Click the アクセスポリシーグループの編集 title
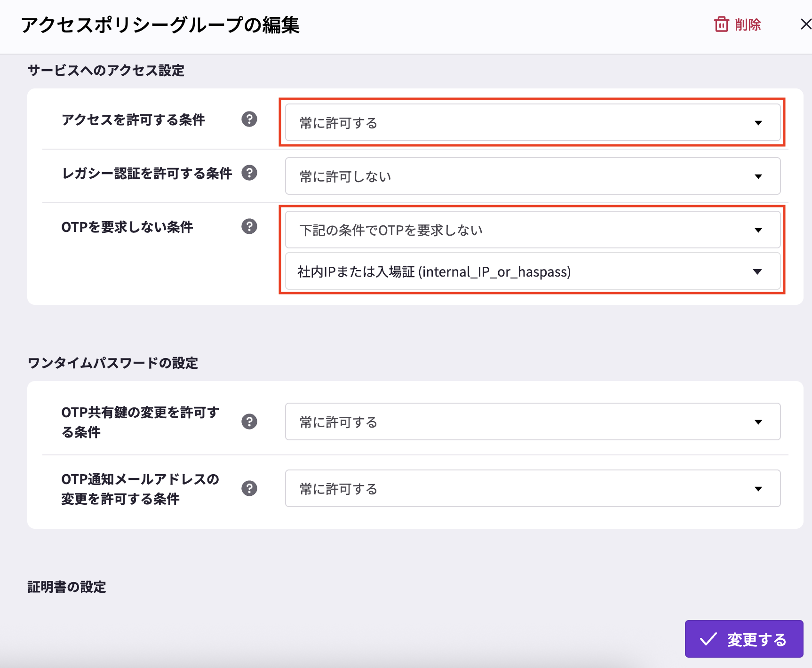Image resolution: width=812 pixels, height=668 pixels. [160, 25]
